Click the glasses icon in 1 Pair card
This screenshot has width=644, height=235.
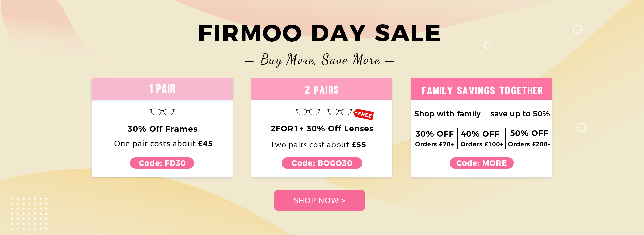click(162, 112)
